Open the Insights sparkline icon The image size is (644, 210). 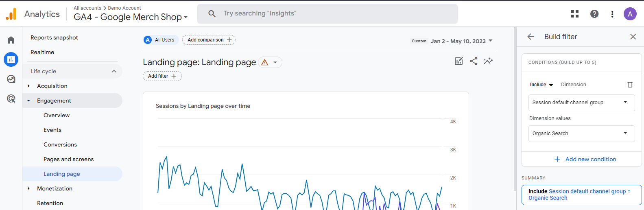488,61
